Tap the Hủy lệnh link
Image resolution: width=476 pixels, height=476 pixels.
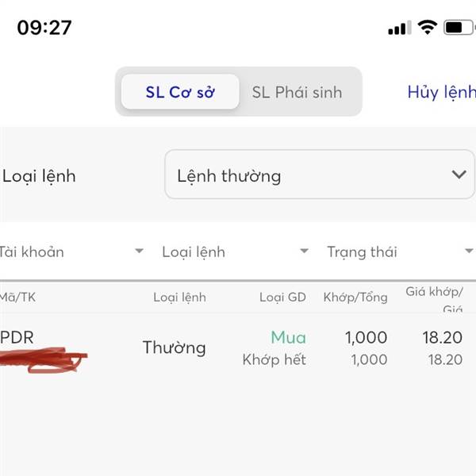pos(442,92)
